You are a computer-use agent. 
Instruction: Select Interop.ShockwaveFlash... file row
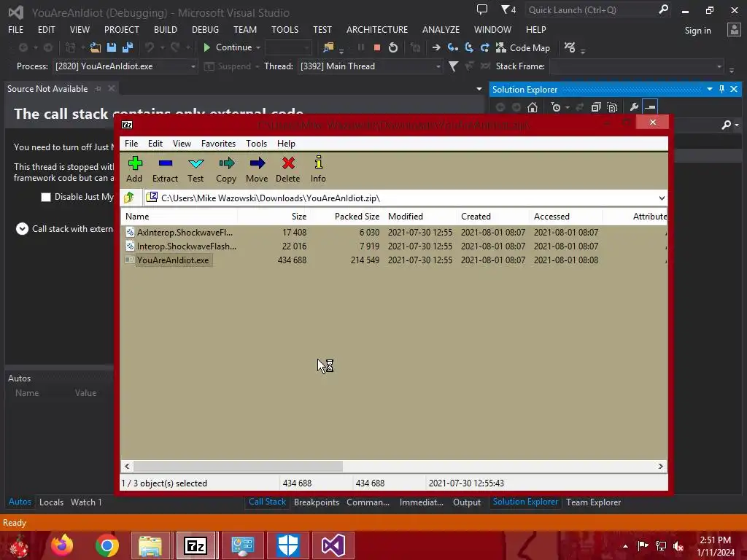(393, 246)
